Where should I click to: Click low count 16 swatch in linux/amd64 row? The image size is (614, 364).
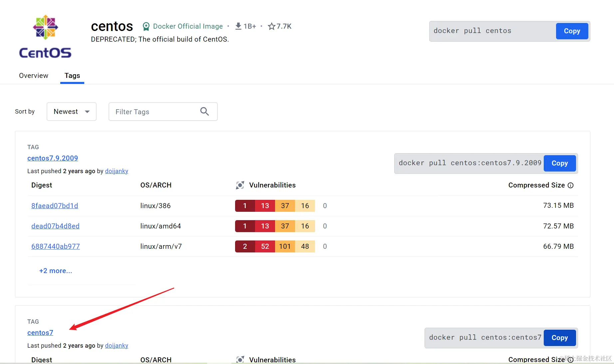[305, 226]
